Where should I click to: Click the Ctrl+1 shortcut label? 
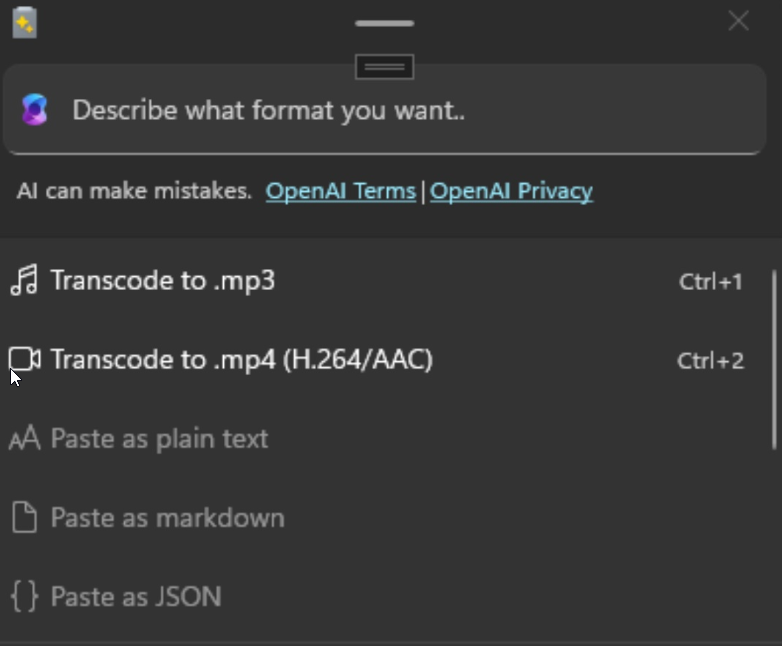point(710,282)
